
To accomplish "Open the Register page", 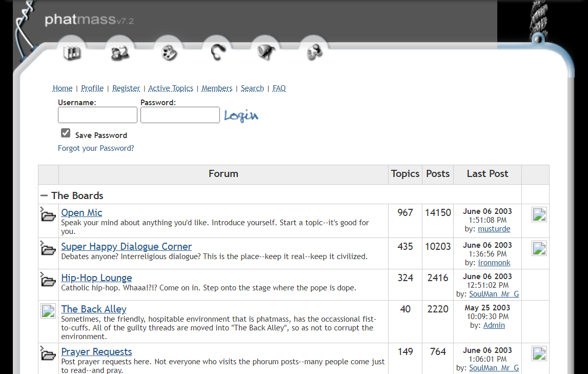I will pyautogui.click(x=126, y=88).
